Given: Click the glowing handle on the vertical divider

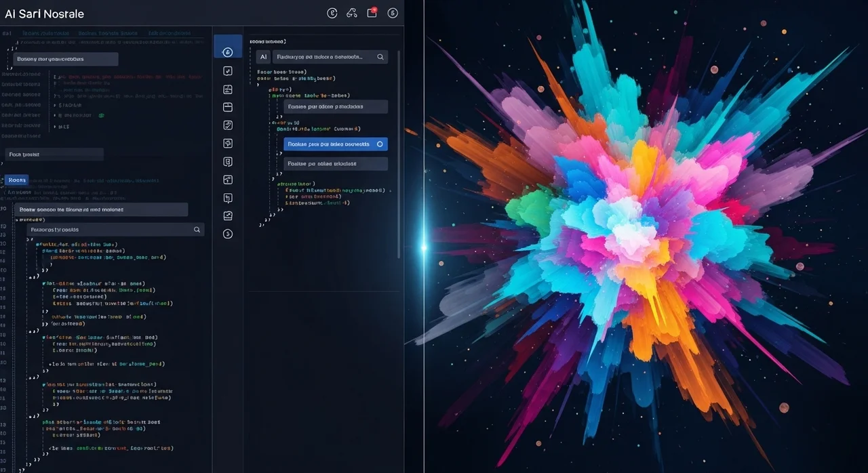Looking at the screenshot, I should (x=424, y=247).
